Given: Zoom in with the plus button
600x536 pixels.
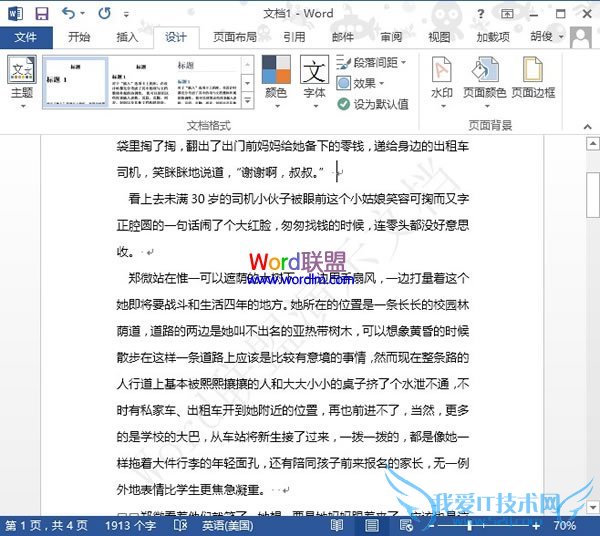Looking at the screenshot, I should coord(536,526).
